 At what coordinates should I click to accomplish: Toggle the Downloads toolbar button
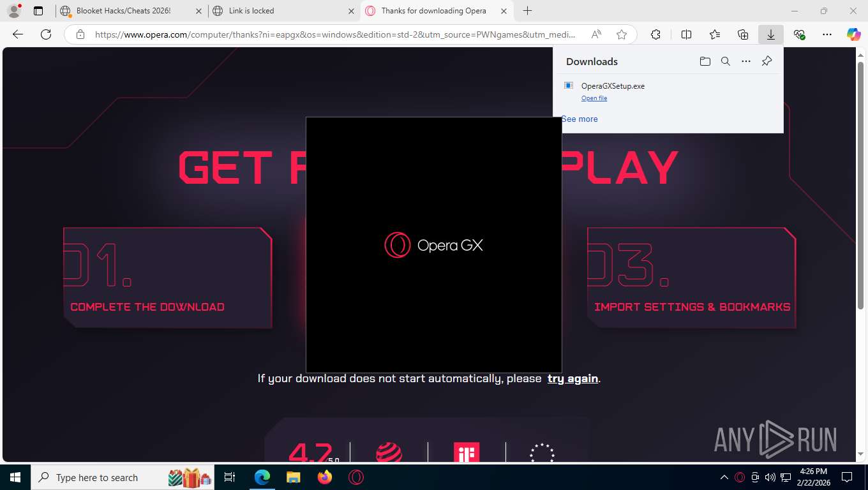coord(770,34)
